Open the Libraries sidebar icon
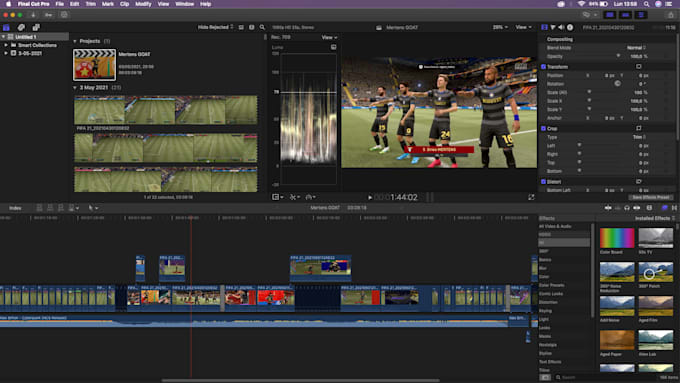This screenshot has height=383, width=680. [6, 27]
